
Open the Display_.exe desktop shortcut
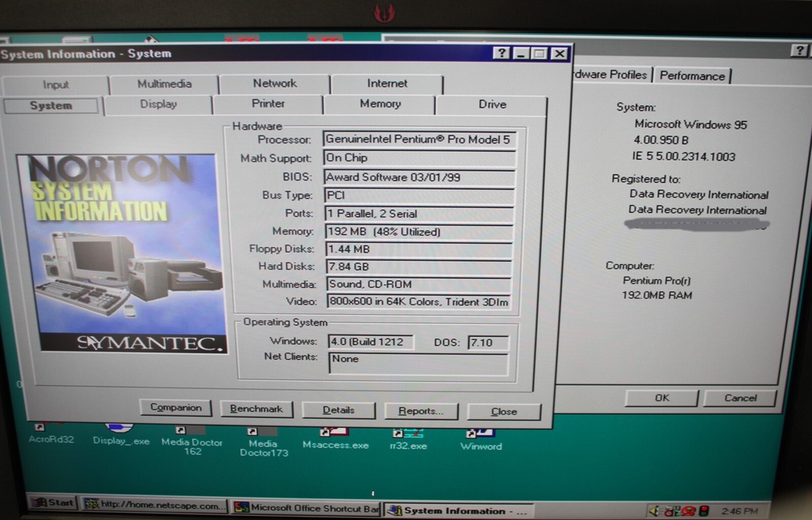pyautogui.click(x=121, y=435)
